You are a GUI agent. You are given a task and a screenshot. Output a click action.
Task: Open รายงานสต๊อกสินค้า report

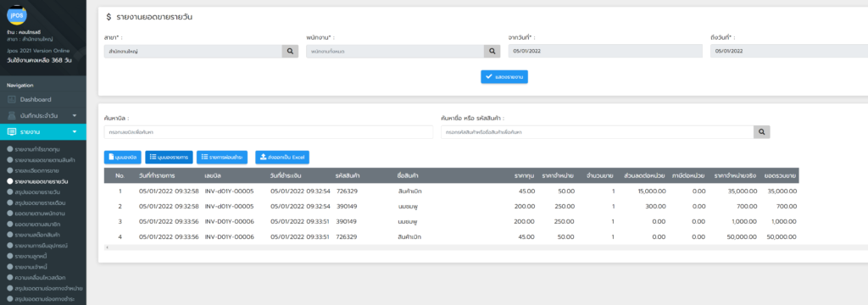37,235
